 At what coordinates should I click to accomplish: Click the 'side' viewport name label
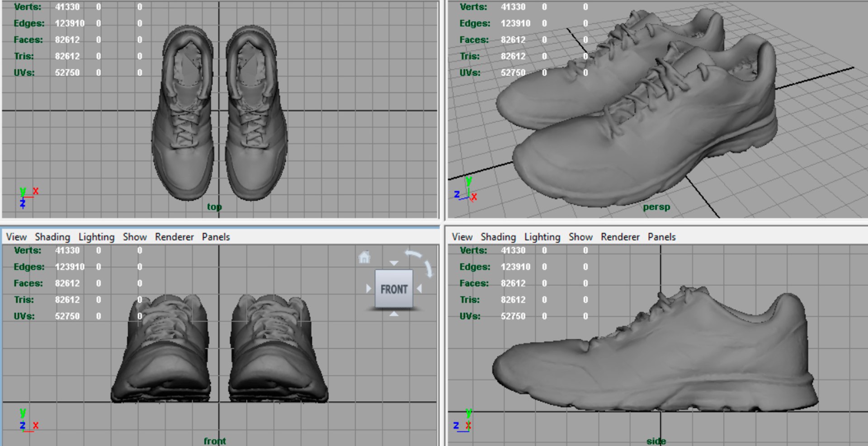(656, 441)
